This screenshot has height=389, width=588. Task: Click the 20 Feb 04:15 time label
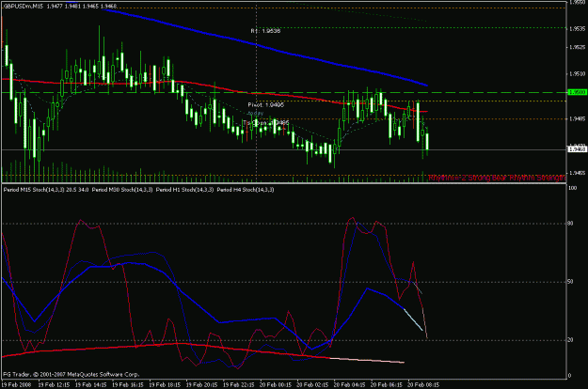tap(349, 384)
